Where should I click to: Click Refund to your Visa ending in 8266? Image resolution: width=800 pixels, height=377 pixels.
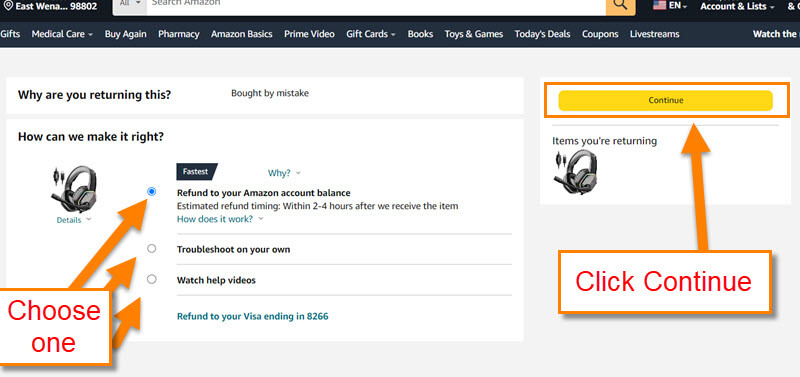click(253, 316)
